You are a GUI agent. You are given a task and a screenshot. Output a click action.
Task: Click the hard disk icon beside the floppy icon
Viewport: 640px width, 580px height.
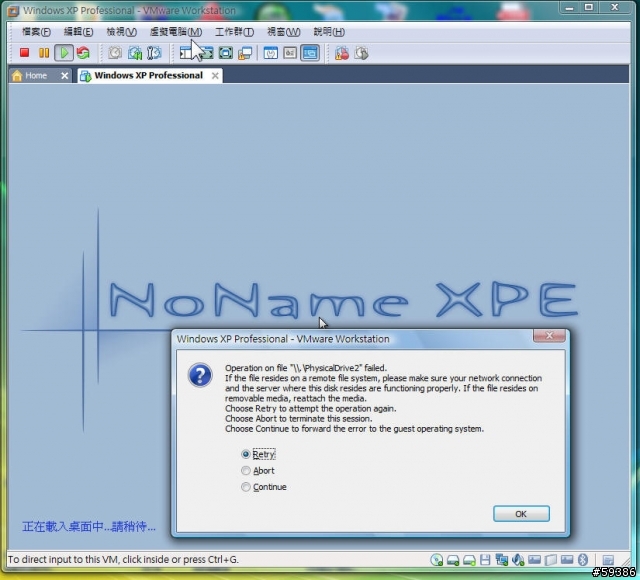(x=469, y=560)
